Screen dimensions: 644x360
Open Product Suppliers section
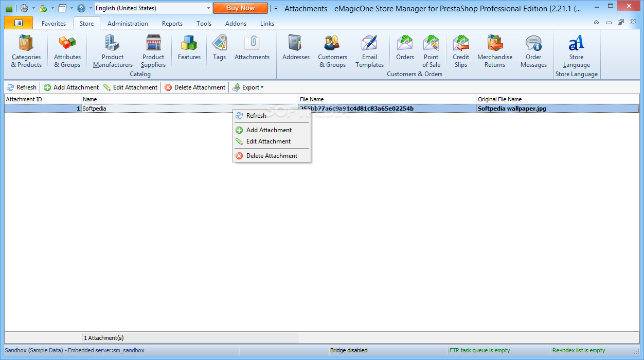(153, 51)
